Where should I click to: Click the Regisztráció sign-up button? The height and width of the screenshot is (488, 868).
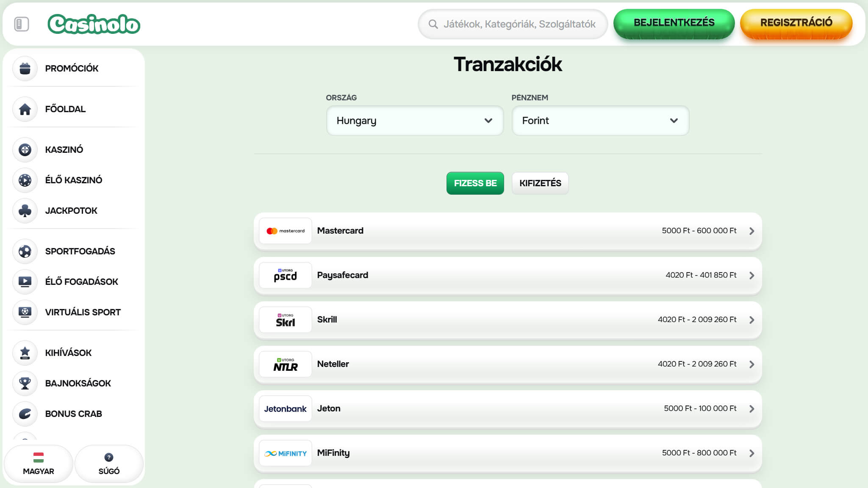pos(796,24)
